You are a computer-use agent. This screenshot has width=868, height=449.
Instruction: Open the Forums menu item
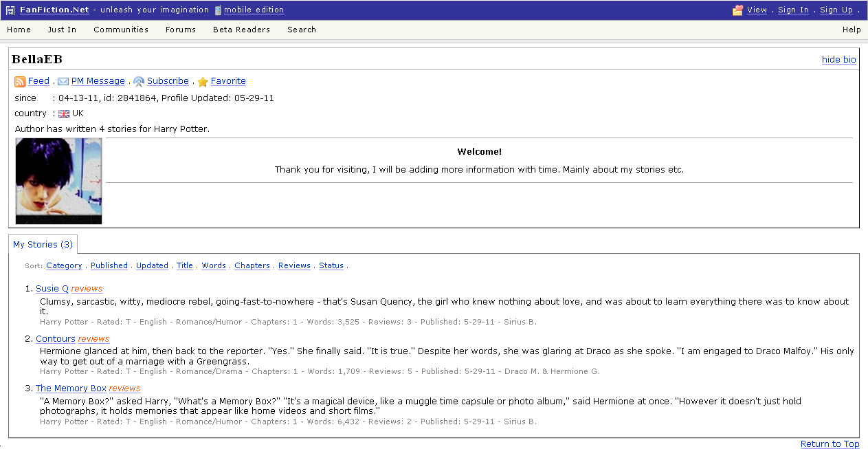181,30
